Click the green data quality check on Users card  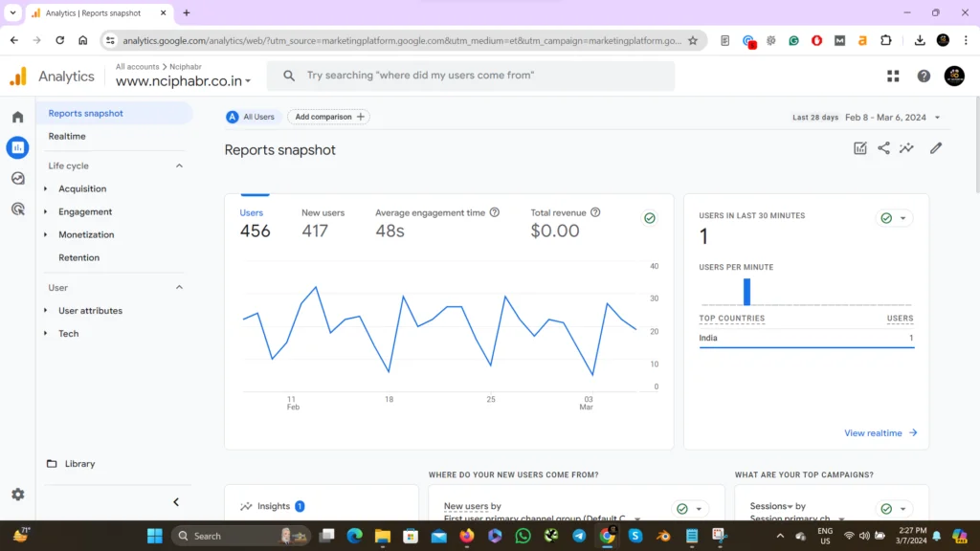(x=650, y=218)
